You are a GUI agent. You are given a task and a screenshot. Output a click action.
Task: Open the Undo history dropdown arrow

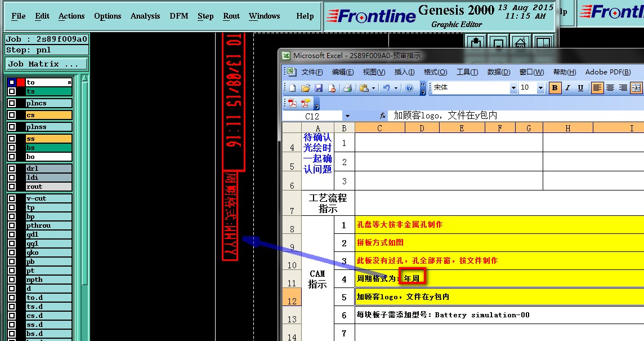click(x=396, y=87)
